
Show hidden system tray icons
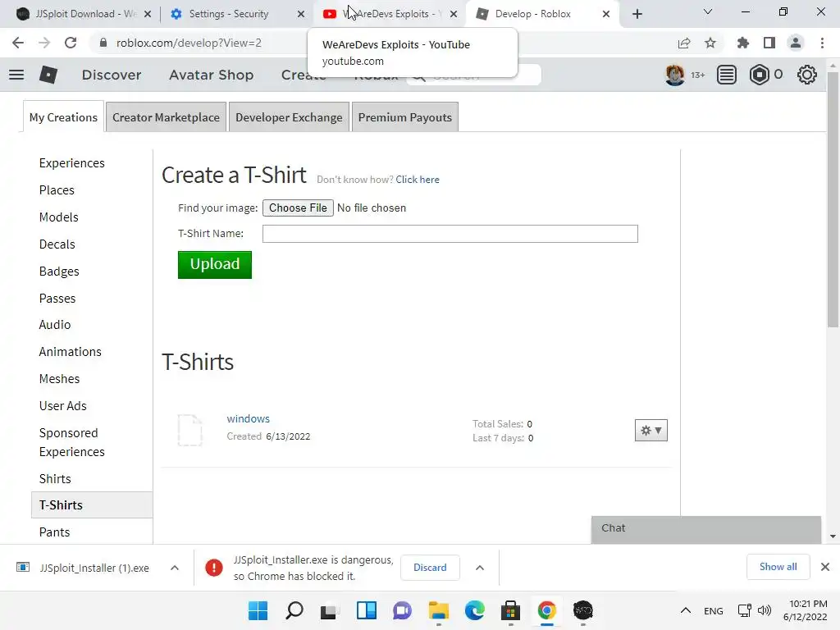pyautogui.click(x=686, y=610)
